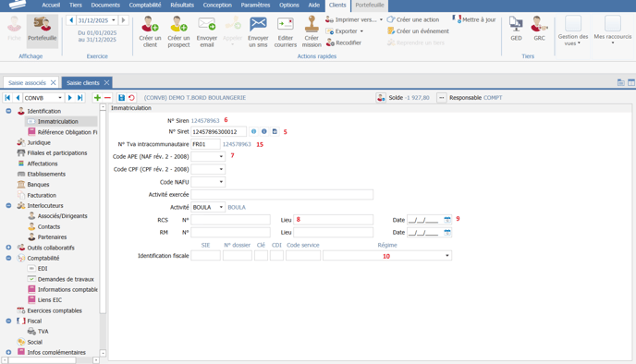636x364 pixels.
Task: Open GRC customer relations
Action: (x=539, y=29)
